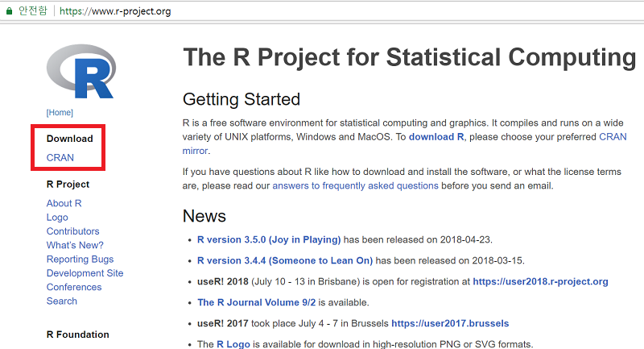Open the Search sidebar link
644x349 pixels.
(x=62, y=301)
